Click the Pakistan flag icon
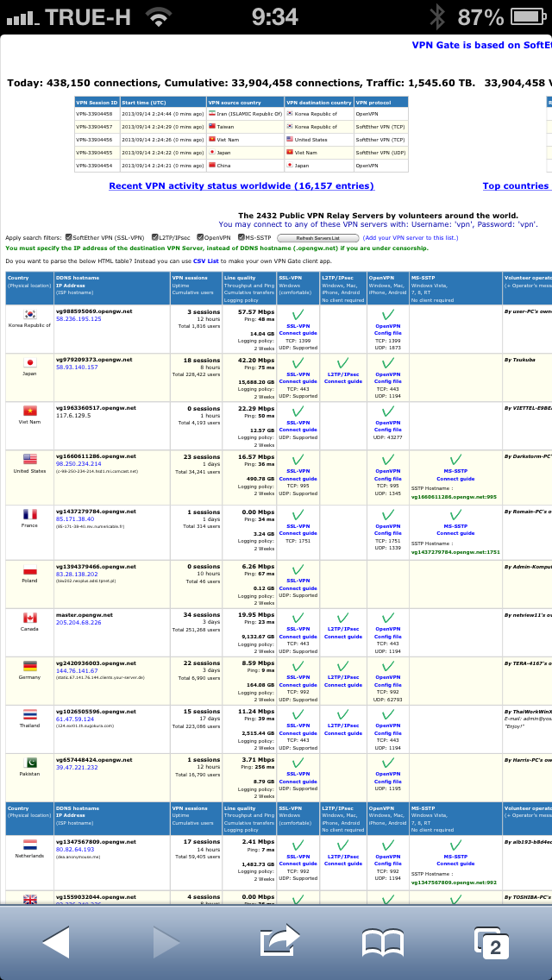 pyautogui.click(x=29, y=762)
